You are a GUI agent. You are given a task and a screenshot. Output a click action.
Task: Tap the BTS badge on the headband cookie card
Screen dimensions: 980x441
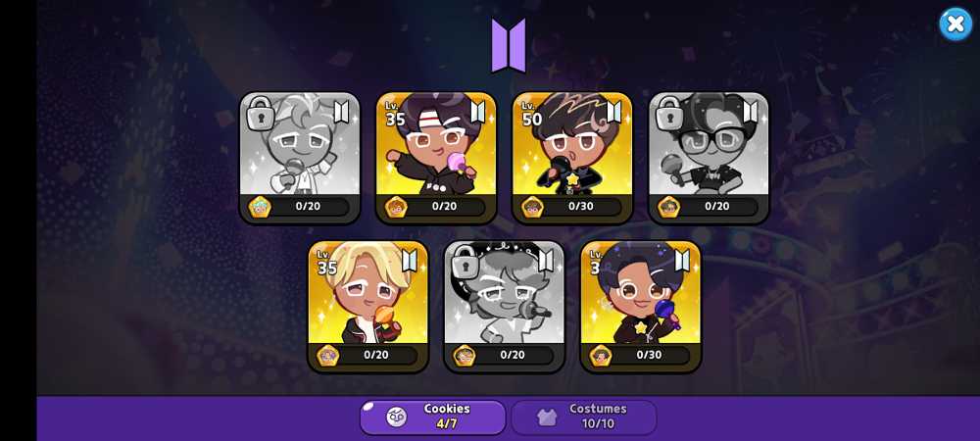[477, 112]
